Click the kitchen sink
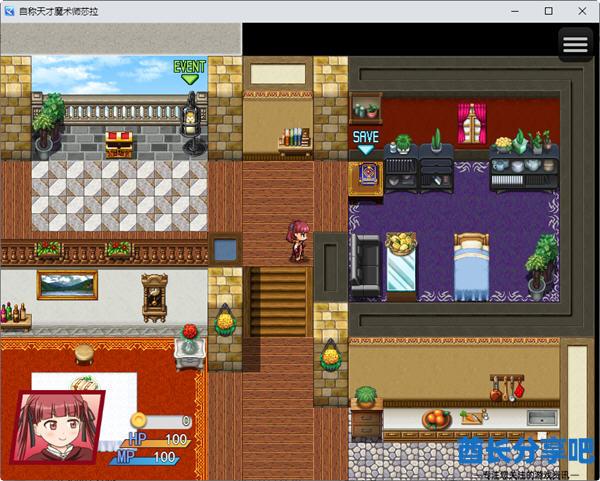This screenshot has width=600, height=481. 542,417
